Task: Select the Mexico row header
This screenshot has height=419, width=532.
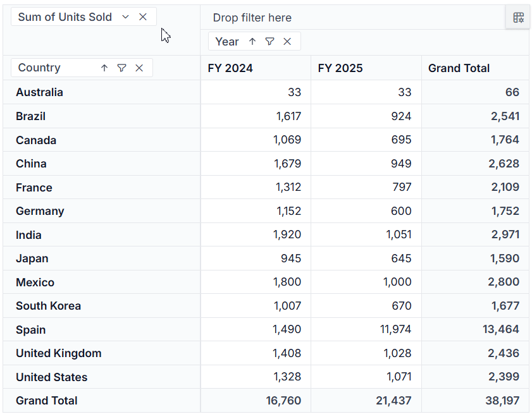Action: point(101,282)
